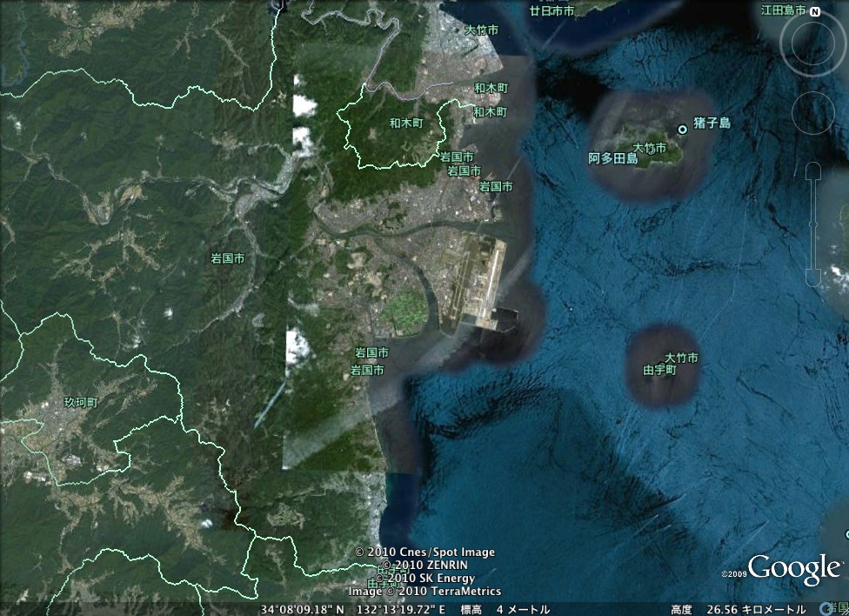Zoom out using slider's bottom end
This screenshot has height=616, width=849.
point(813,277)
